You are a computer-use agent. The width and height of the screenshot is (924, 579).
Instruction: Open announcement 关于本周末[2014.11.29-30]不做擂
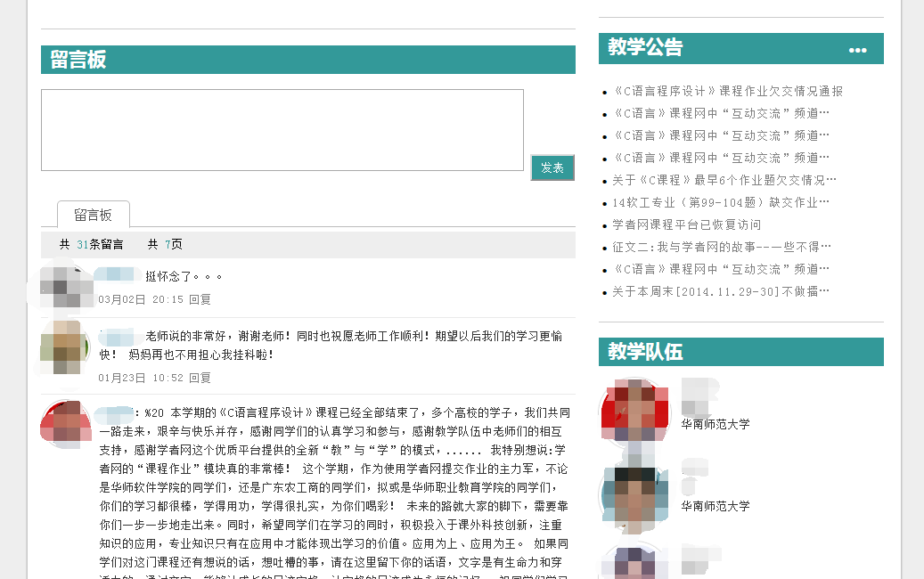(720, 291)
